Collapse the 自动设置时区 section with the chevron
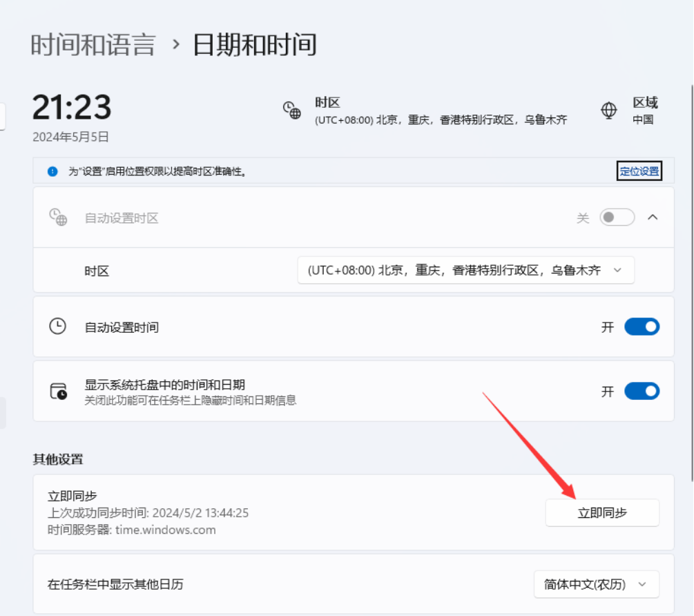 pyautogui.click(x=652, y=218)
